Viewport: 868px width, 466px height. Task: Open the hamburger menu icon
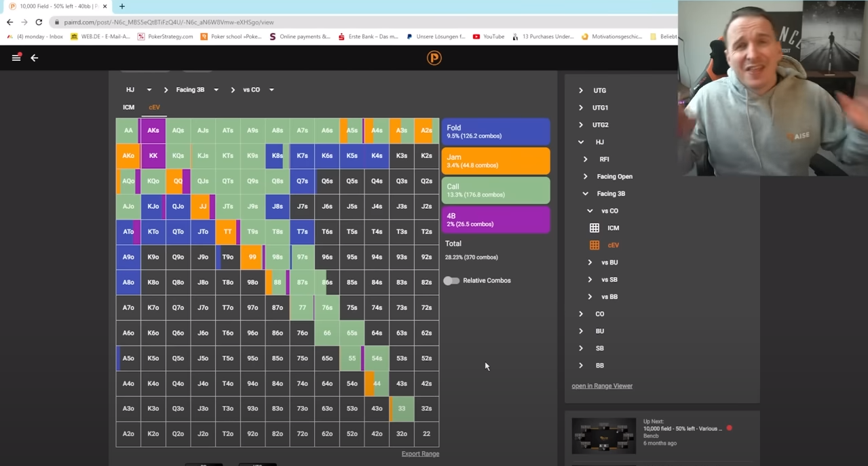pyautogui.click(x=16, y=58)
